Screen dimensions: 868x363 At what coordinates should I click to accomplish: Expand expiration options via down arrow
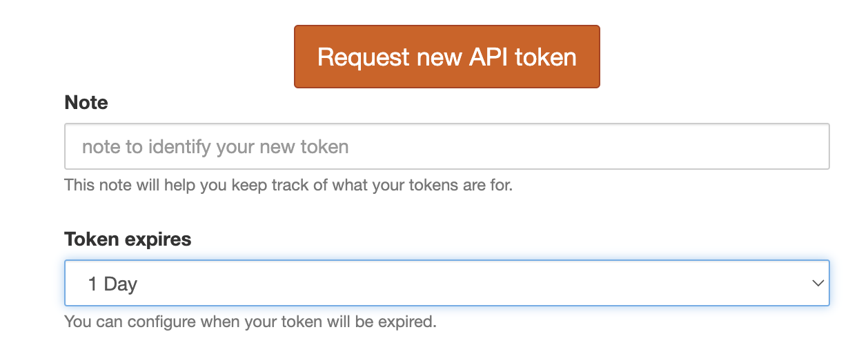click(818, 283)
